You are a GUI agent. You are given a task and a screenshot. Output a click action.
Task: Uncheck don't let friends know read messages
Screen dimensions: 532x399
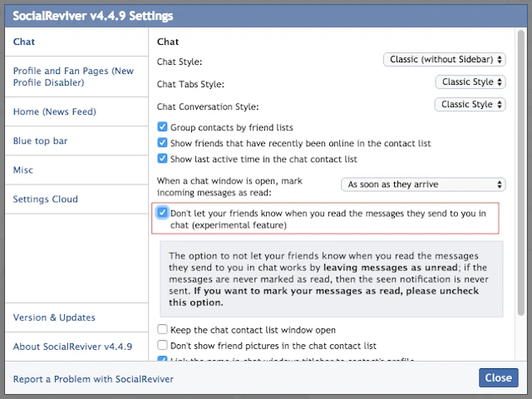click(x=163, y=213)
